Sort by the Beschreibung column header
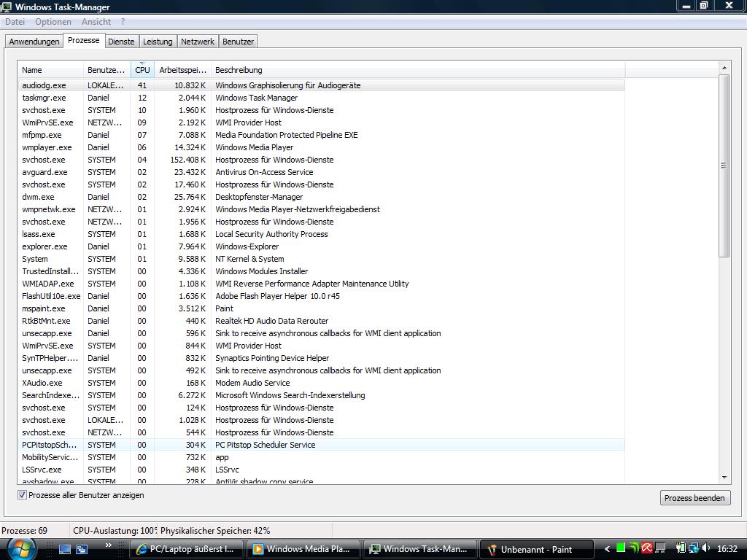The image size is (747, 560). pyautogui.click(x=418, y=70)
